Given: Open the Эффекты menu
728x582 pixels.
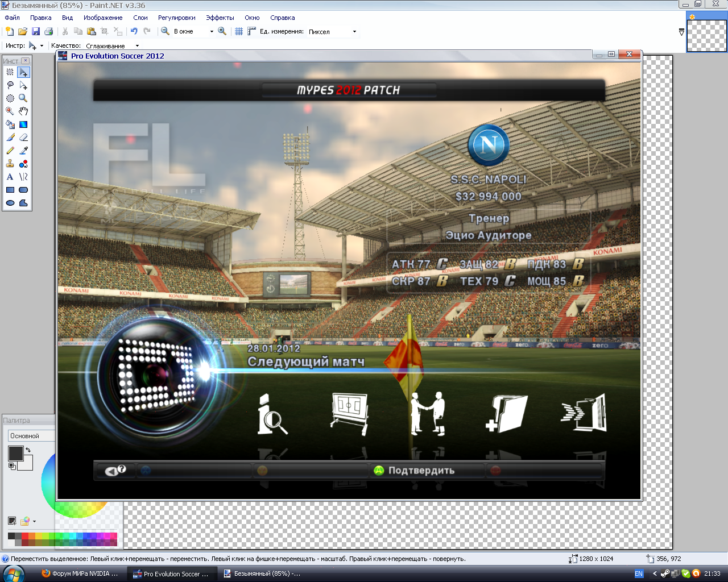Looking at the screenshot, I should 220,18.
